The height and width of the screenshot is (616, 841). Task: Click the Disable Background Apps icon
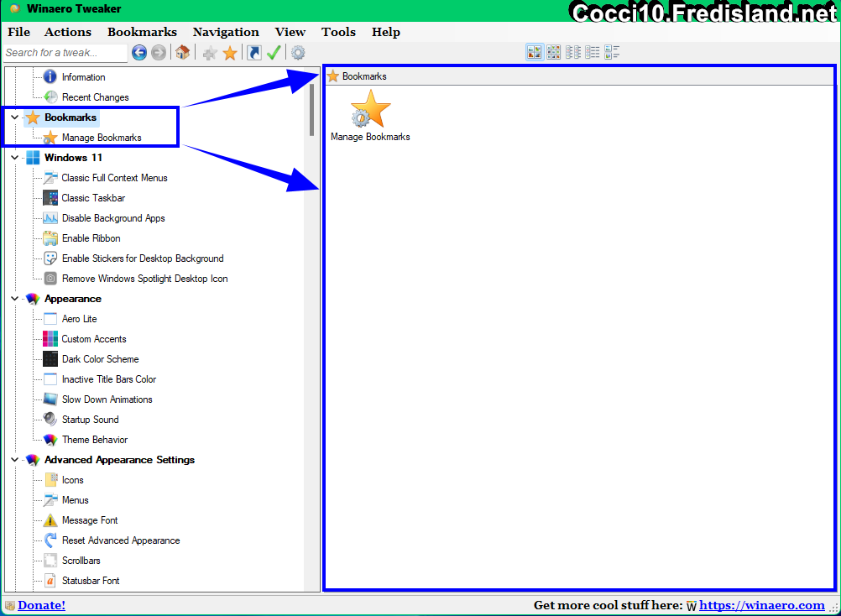coord(50,218)
